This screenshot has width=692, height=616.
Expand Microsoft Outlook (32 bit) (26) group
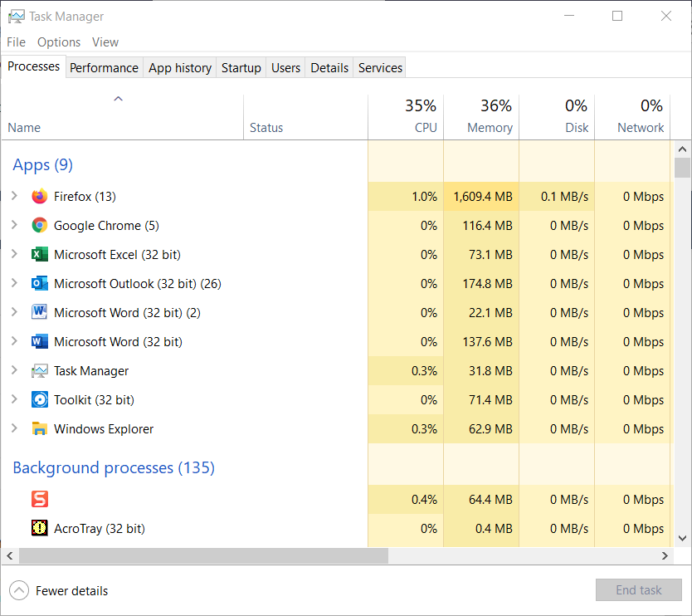pos(14,283)
